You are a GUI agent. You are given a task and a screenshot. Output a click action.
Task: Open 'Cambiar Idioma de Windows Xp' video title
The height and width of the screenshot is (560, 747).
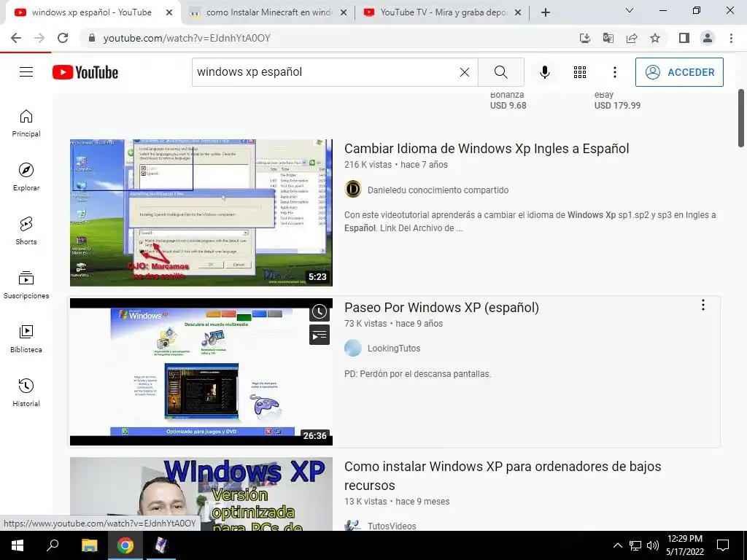pos(487,149)
